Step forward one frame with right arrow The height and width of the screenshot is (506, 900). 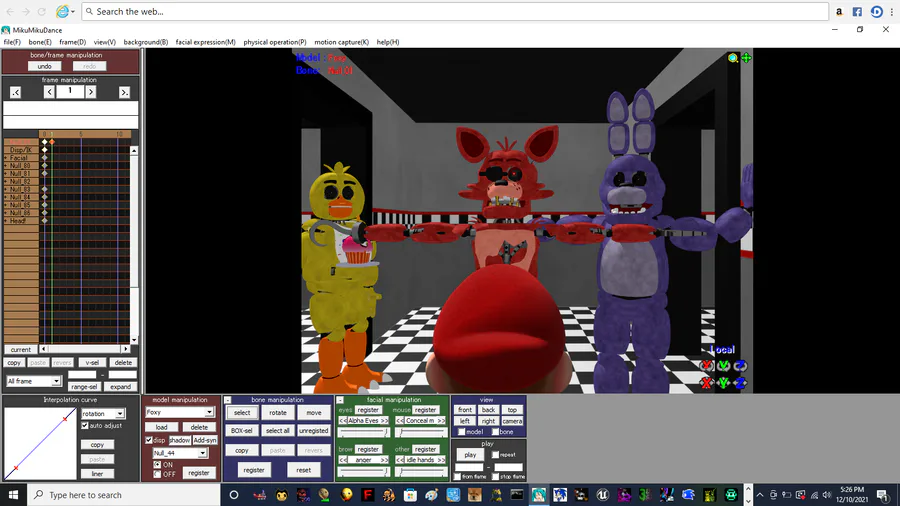[x=91, y=92]
